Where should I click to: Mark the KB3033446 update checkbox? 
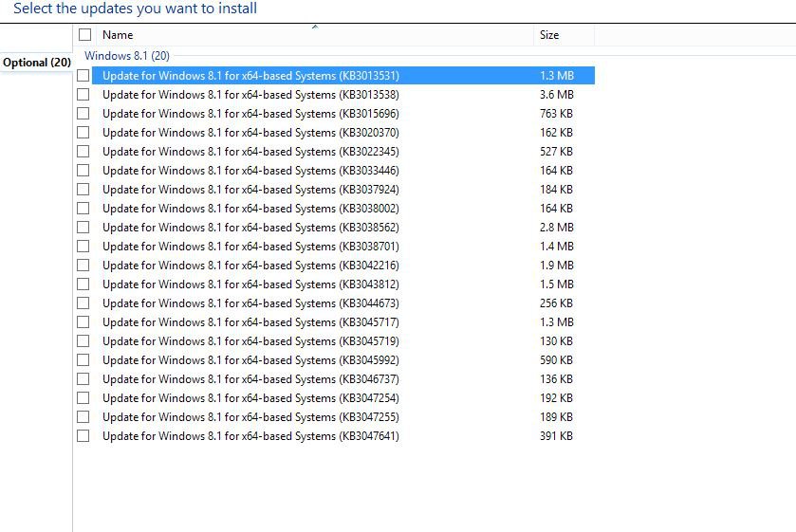pyautogui.click(x=83, y=170)
